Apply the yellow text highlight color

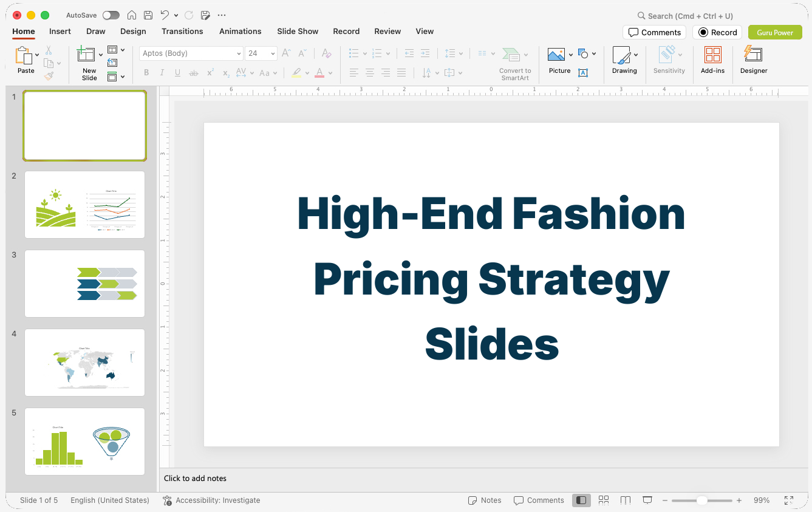click(296, 73)
